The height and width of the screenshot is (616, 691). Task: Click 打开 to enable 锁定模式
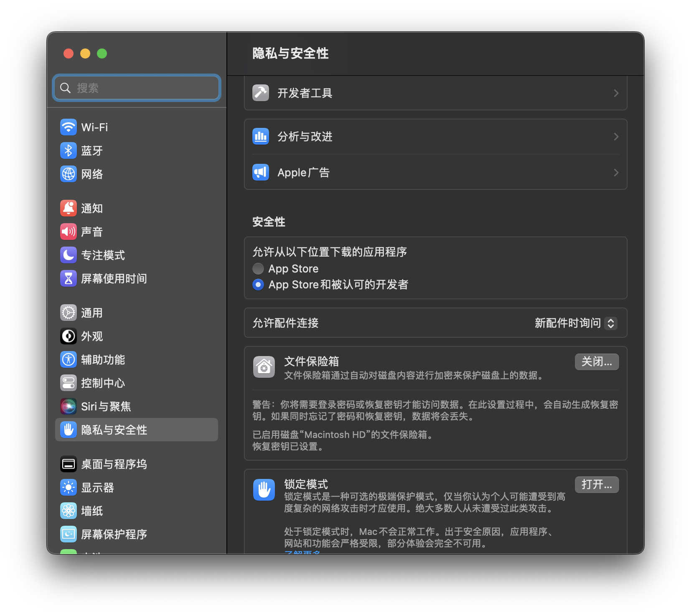pyautogui.click(x=597, y=484)
